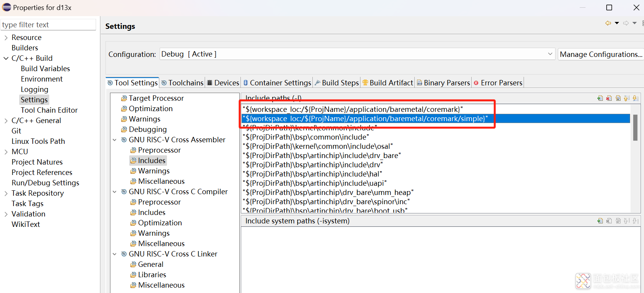Select Git in the properties tree
The height and width of the screenshot is (293, 644).
16,131
